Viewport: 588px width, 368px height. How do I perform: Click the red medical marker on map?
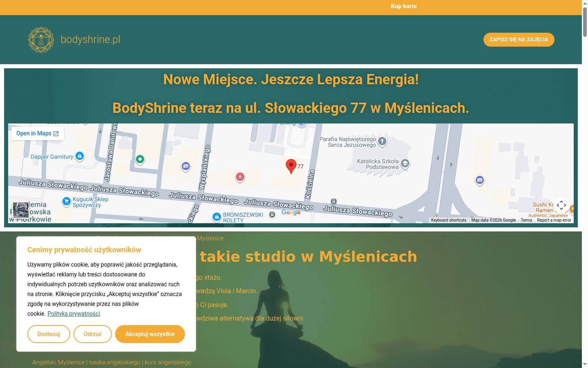(240, 177)
